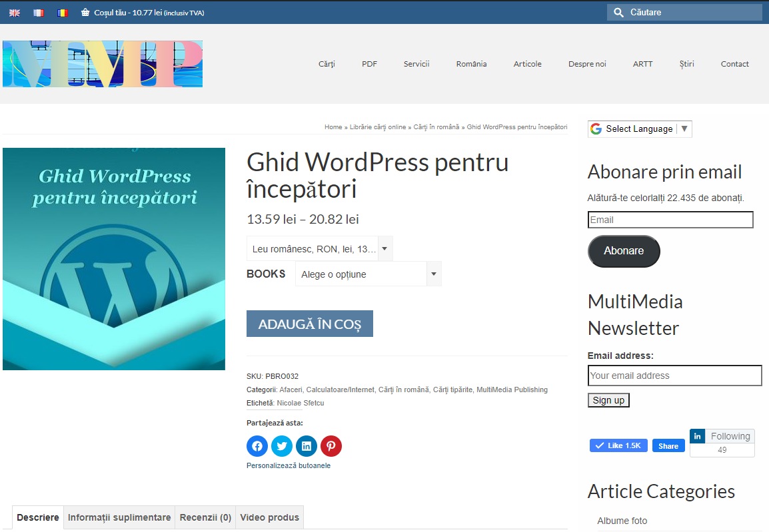Switch site language to Romanian flag
Viewport: 769px width, 532px height.
(62, 13)
